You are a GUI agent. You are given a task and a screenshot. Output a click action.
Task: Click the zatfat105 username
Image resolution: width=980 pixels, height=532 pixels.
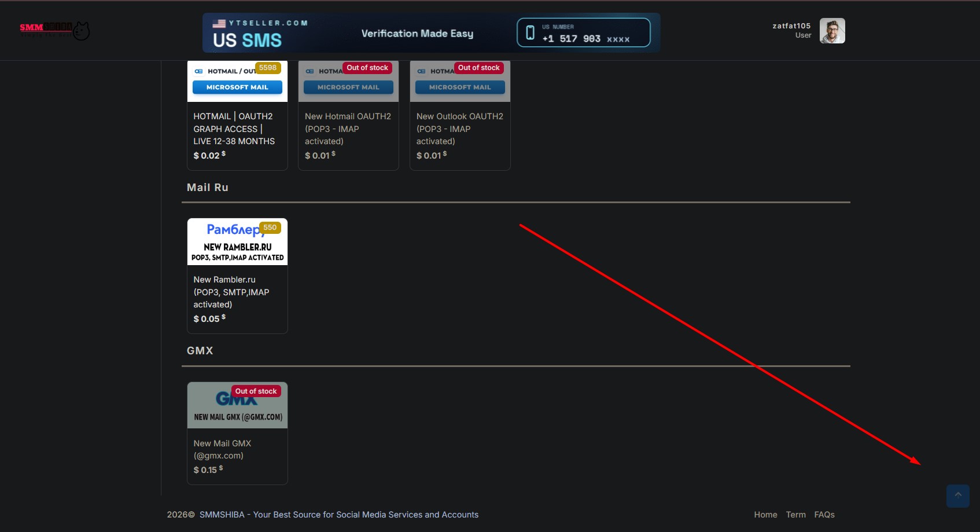[x=791, y=25]
